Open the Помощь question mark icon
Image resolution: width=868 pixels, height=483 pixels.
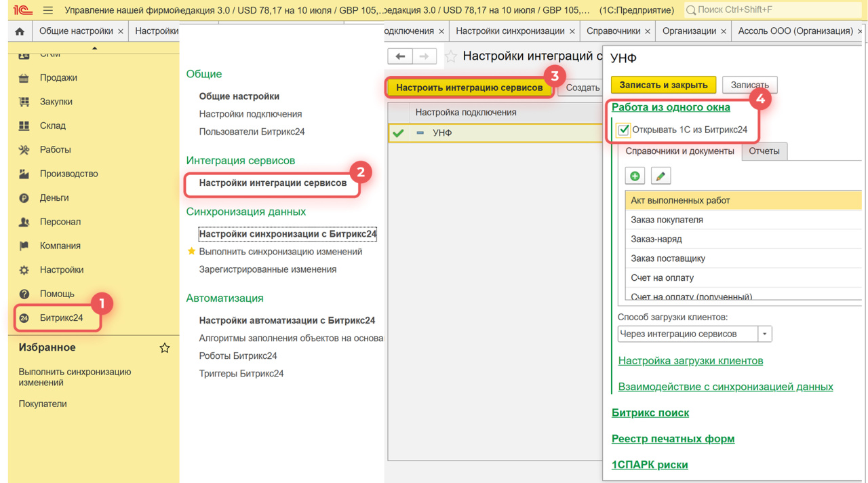click(24, 294)
